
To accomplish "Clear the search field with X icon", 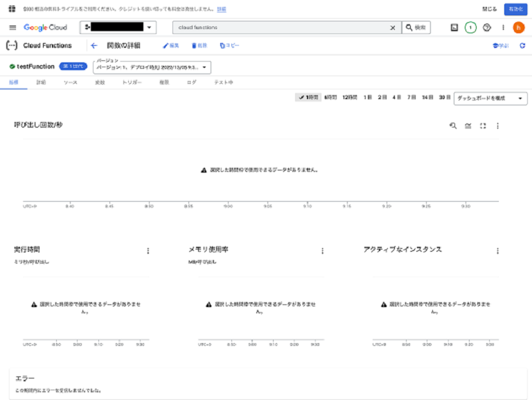I will (x=393, y=28).
